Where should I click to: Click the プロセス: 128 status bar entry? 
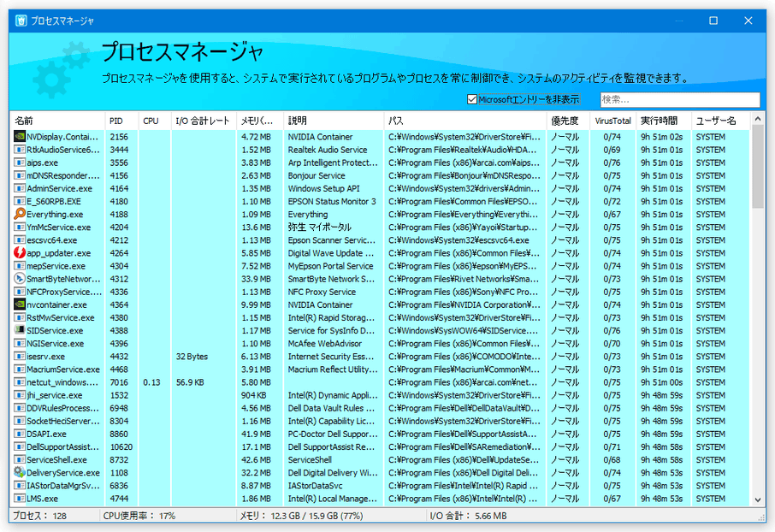coord(39,516)
